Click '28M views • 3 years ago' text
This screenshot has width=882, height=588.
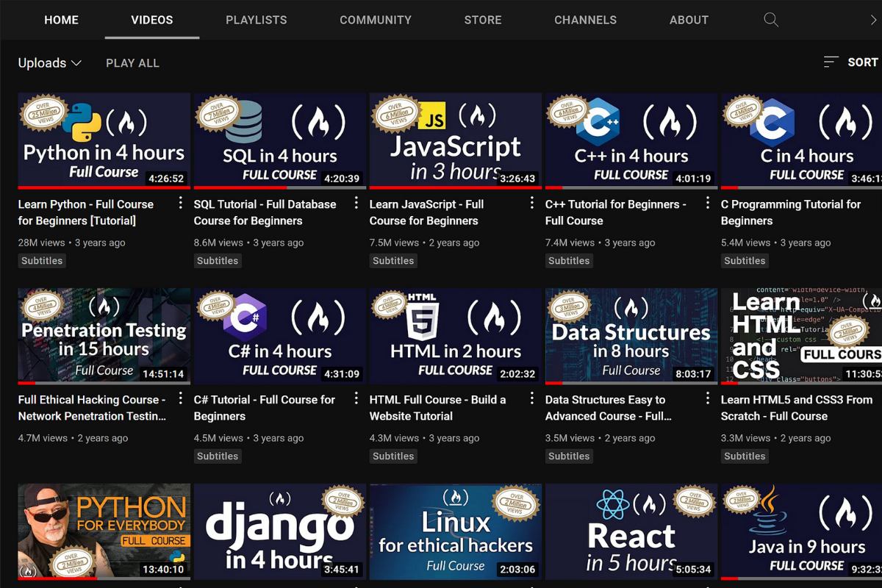[x=71, y=243]
